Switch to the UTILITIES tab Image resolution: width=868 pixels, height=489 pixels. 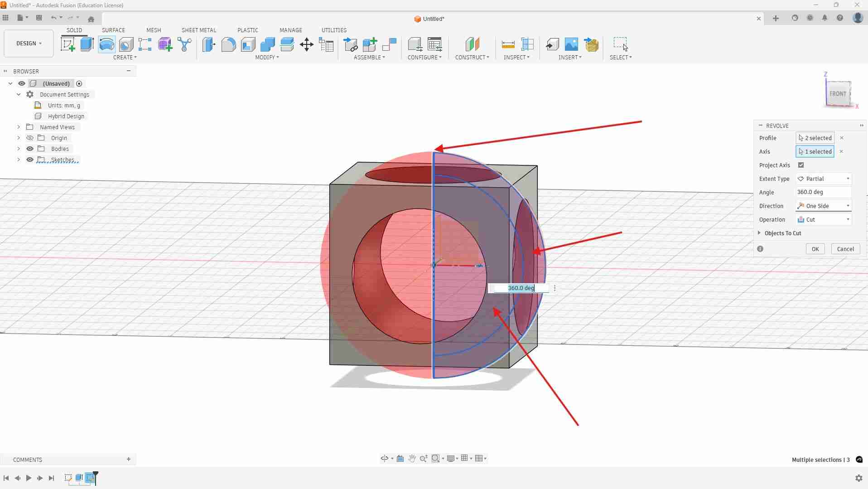pos(334,30)
